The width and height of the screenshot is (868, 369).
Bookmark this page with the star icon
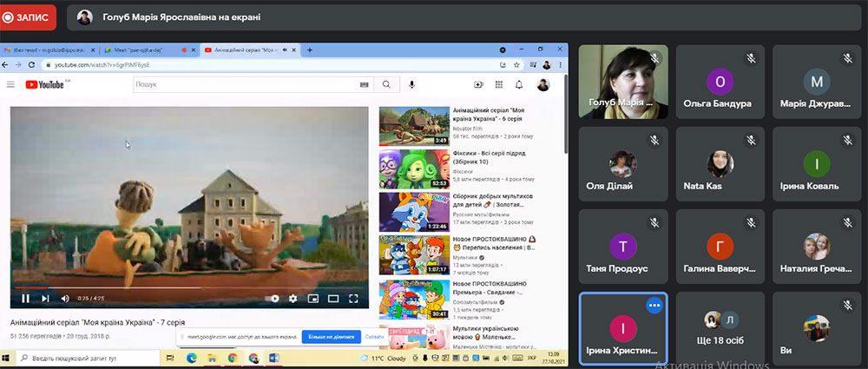point(516,65)
